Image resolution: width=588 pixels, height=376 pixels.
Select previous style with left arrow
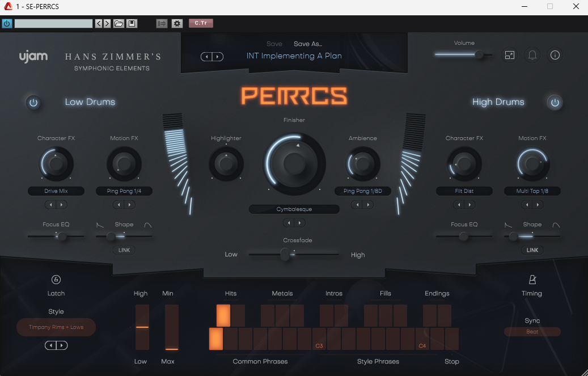pyautogui.click(x=50, y=345)
